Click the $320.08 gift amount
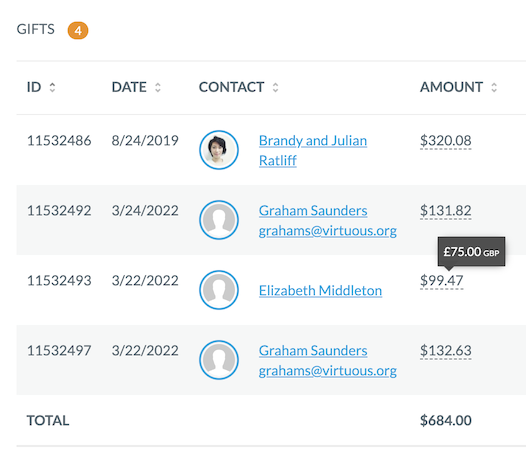The height and width of the screenshot is (450, 526). (x=445, y=141)
